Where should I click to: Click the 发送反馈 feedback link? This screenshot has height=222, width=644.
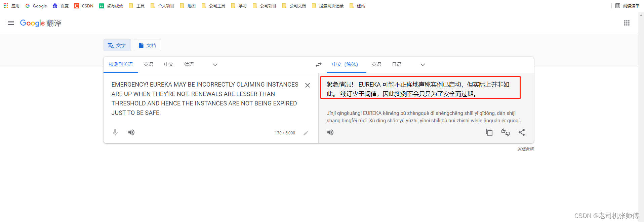click(x=526, y=149)
